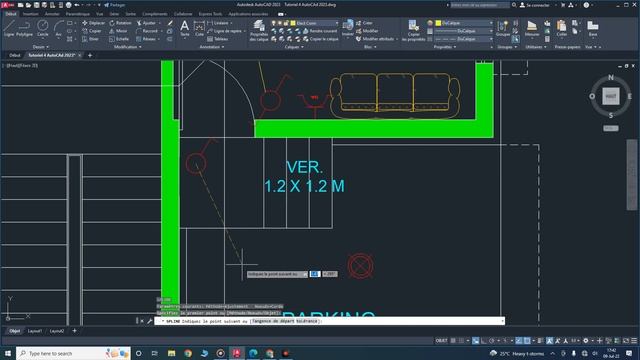Click the Mesurer tool
This screenshot has width=640, height=360.
(x=531, y=29)
